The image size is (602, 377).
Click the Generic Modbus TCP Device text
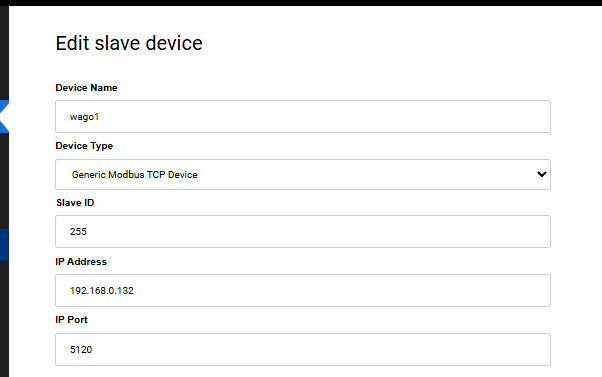tap(135, 175)
